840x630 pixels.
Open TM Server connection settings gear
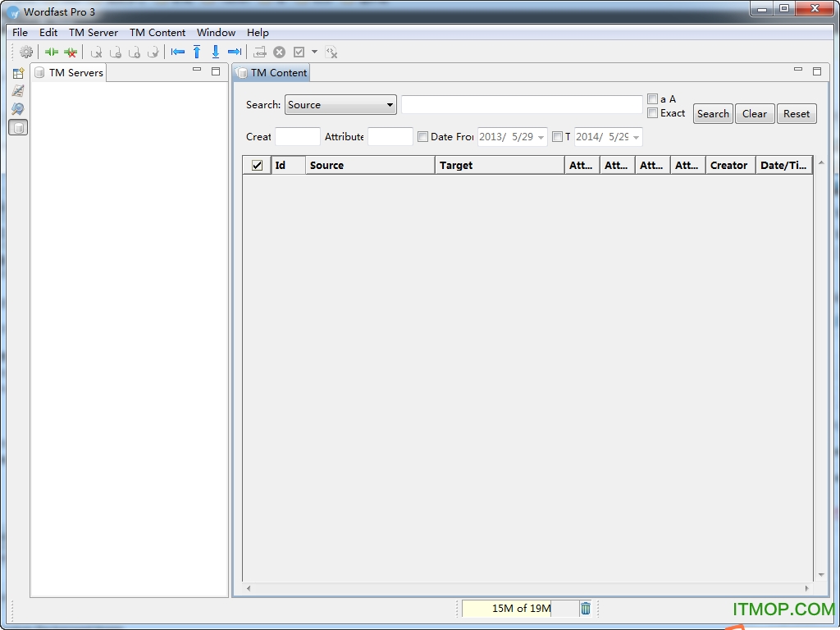[x=26, y=52]
